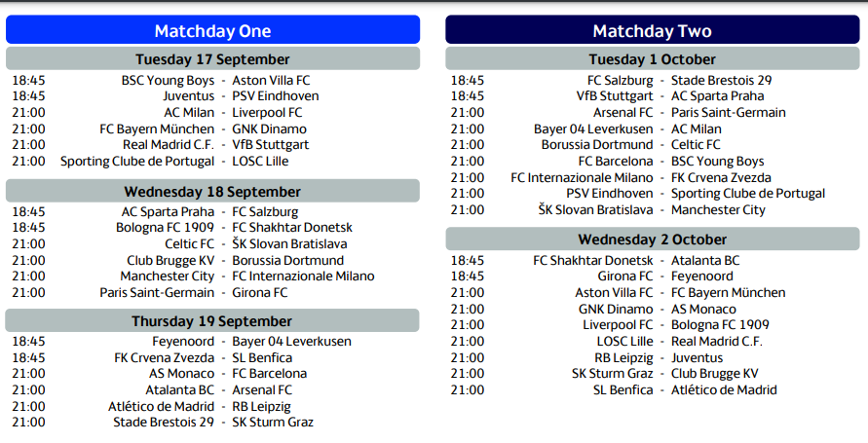
Task: Click ŠK Slovan Bratislava hosting Manchester City
Action: (x=595, y=210)
